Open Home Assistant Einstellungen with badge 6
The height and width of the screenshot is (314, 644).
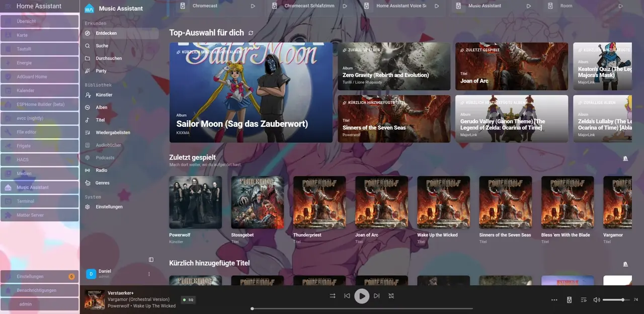pyautogui.click(x=40, y=276)
